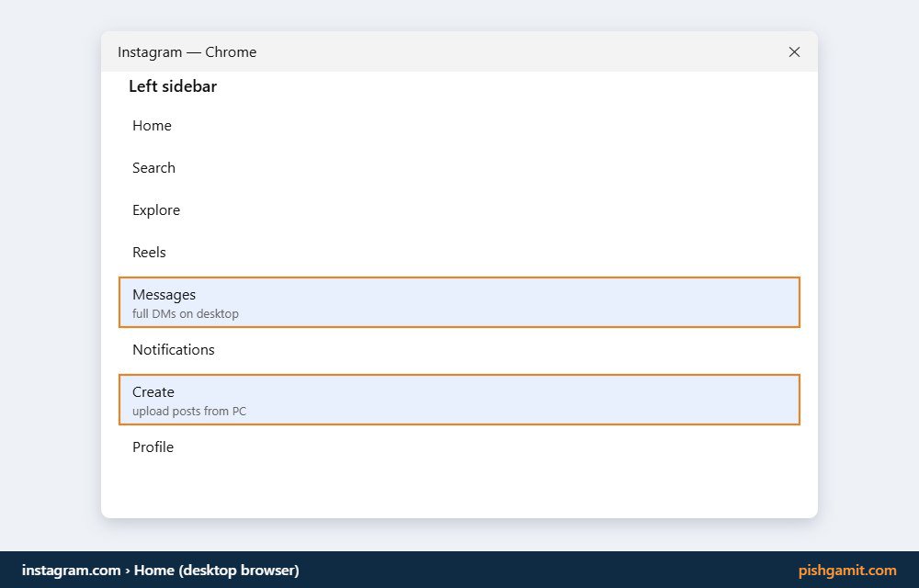
Task: Click the 'instagram.com › Home (desktop browser)' text
Action: (x=161, y=570)
